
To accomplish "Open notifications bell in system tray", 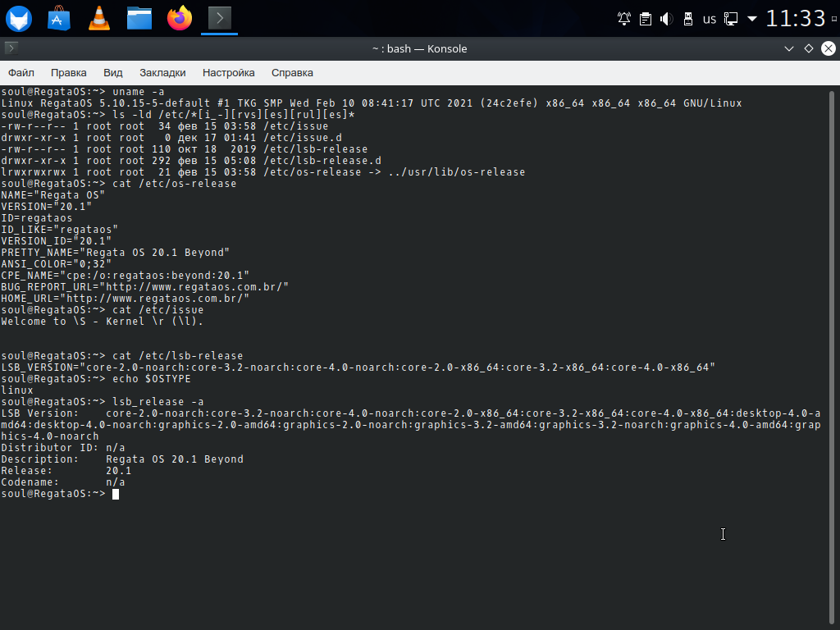I will click(x=624, y=20).
